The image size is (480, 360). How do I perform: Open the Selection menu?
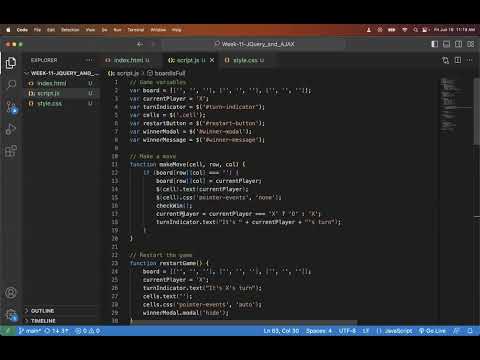(70, 30)
